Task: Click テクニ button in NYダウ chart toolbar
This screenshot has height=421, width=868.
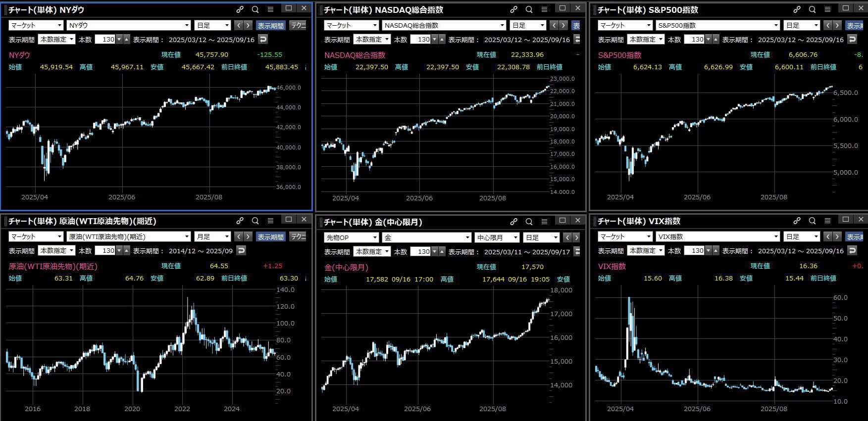Action: (x=298, y=26)
